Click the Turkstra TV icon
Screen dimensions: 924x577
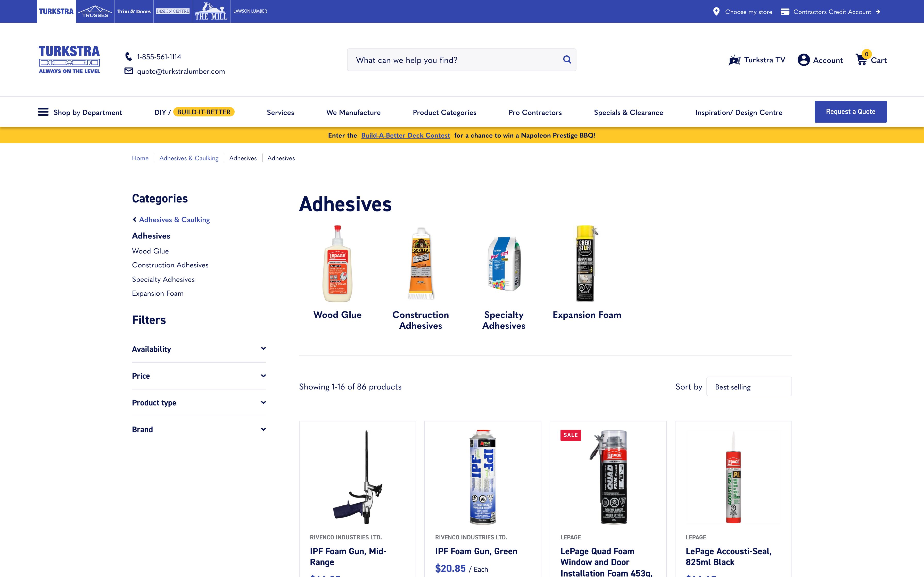pos(734,60)
